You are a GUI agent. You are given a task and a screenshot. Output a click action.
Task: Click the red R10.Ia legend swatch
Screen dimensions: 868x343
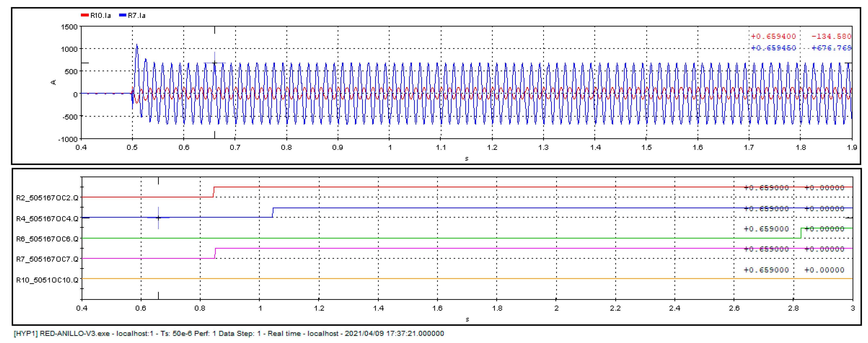click(85, 15)
